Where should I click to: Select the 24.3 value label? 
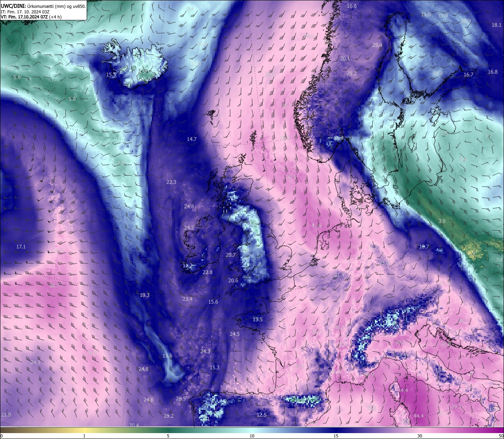coord(205,351)
